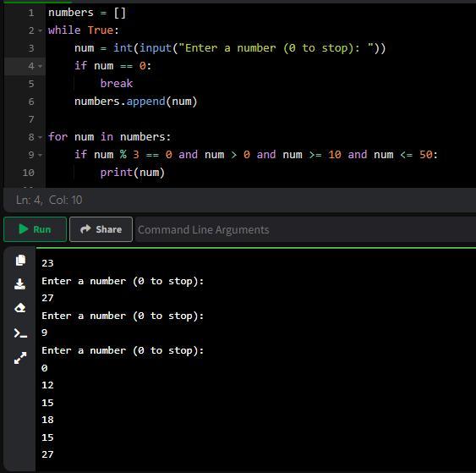The image size is (476, 473).
Task: Run the Python program
Action: [35, 229]
